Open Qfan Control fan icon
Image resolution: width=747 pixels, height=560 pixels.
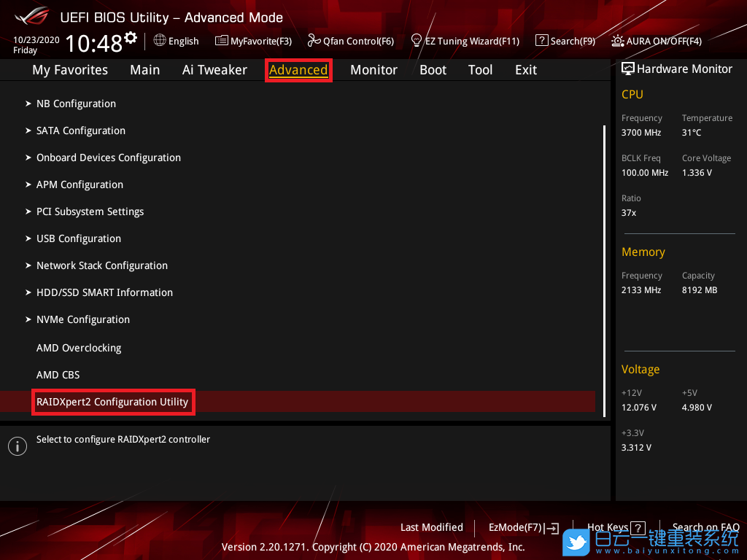coord(314,41)
